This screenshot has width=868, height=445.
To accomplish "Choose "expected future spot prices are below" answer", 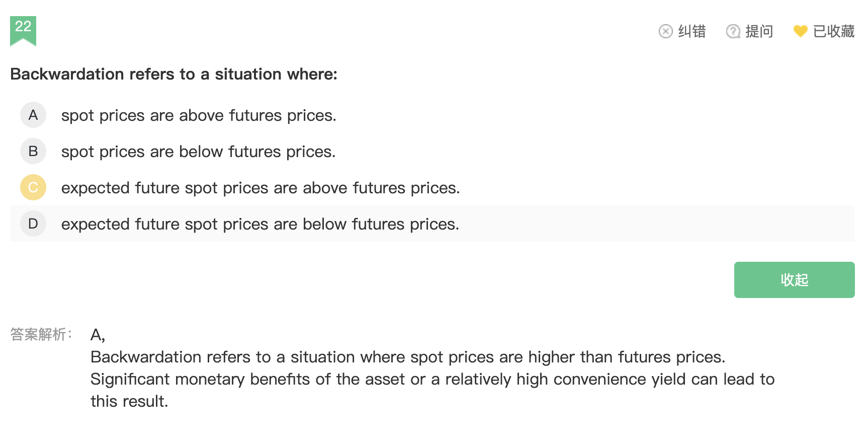I will click(x=260, y=225).
